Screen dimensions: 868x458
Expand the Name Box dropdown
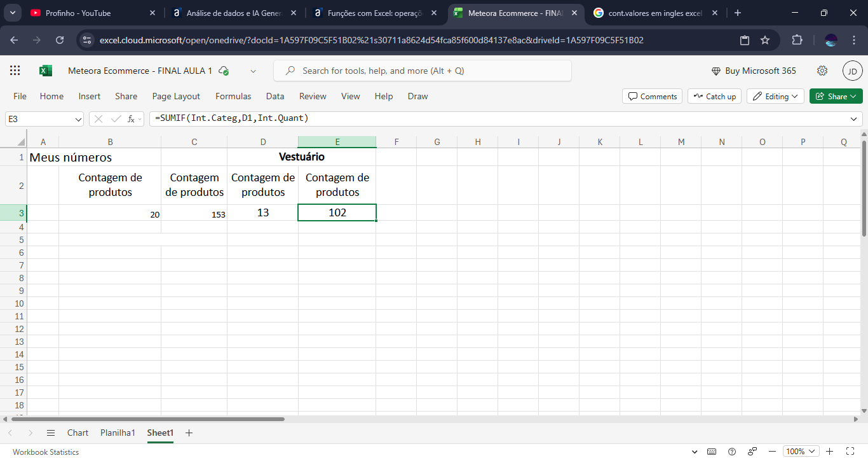point(79,119)
